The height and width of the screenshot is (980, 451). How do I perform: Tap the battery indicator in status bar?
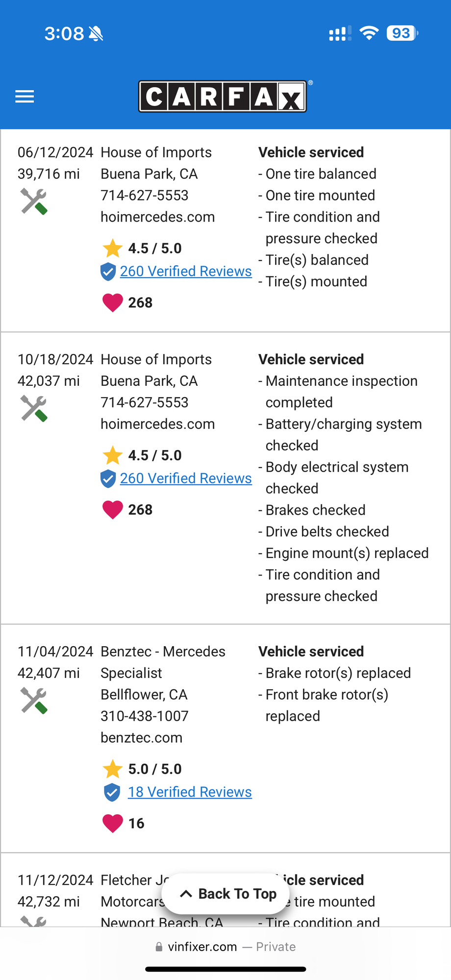coord(402,33)
